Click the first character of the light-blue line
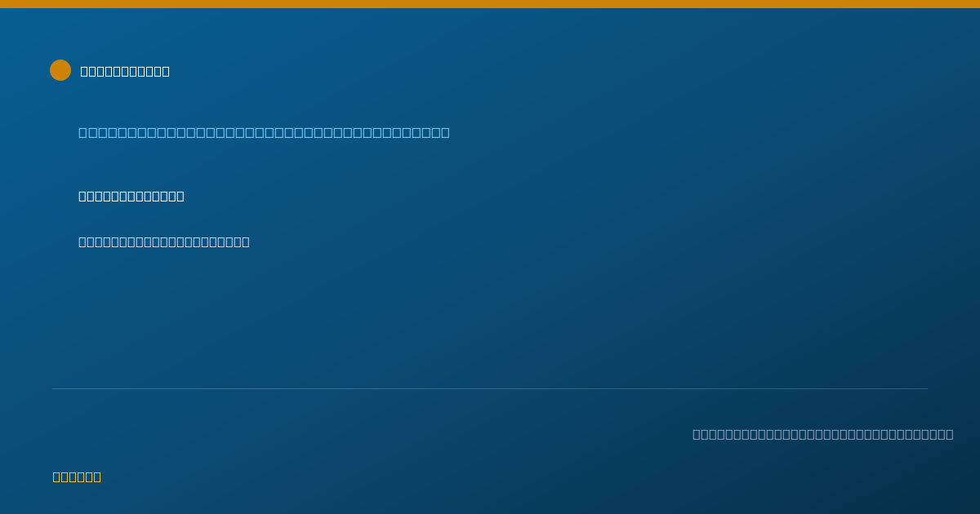This screenshot has width=980, height=514. (82, 132)
